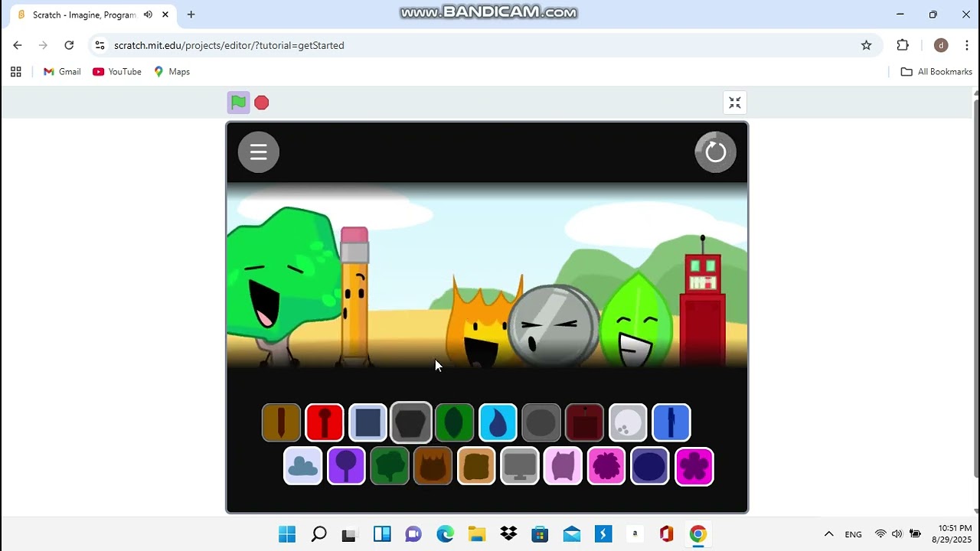Select the green leaf silhouette icon
This screenshot has width=980, height=551.
[455, 422]
